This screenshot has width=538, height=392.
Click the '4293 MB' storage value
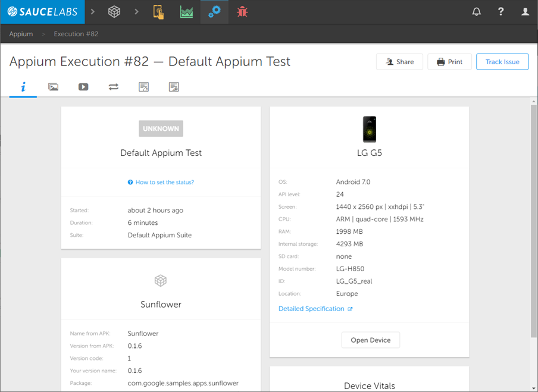[x=349, y=244]
